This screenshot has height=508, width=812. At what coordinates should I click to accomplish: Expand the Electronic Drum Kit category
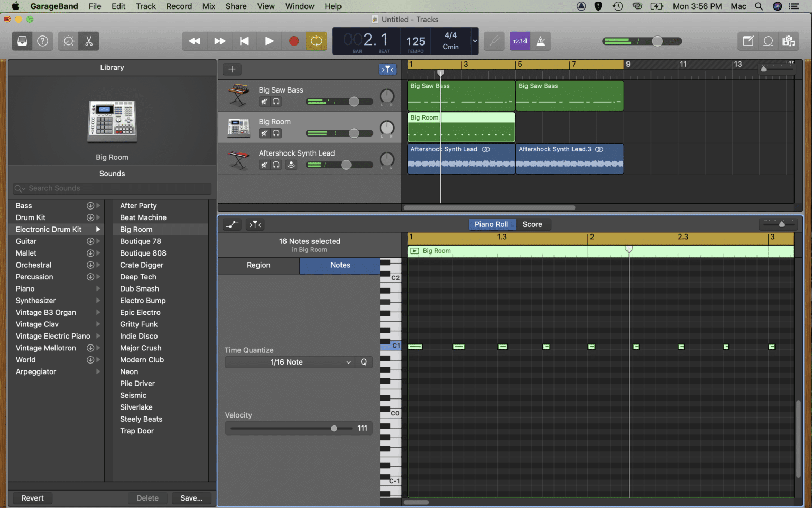click(x=98, y=229)
